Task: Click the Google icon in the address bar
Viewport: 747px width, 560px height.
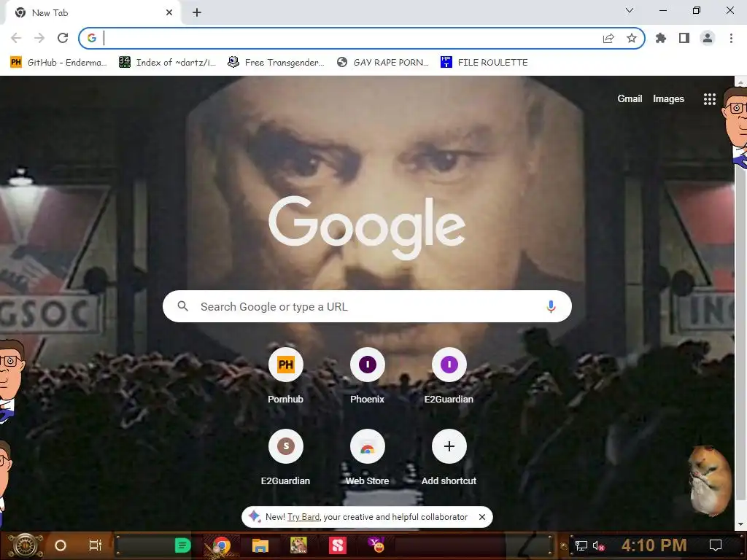Action: pyautogui.click(x=92, y=38)
